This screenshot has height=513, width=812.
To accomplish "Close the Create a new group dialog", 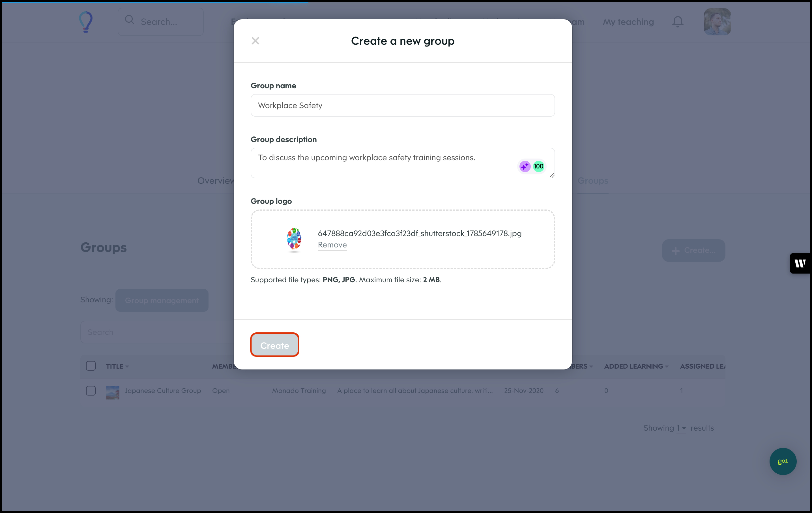I will (255, 41).
